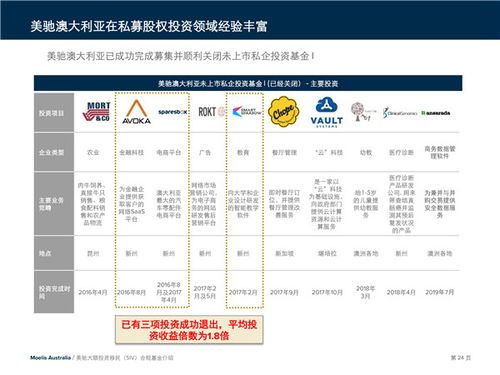Click the 2018年3月 date cell
The image size is (500, 375).
(366, 292)
